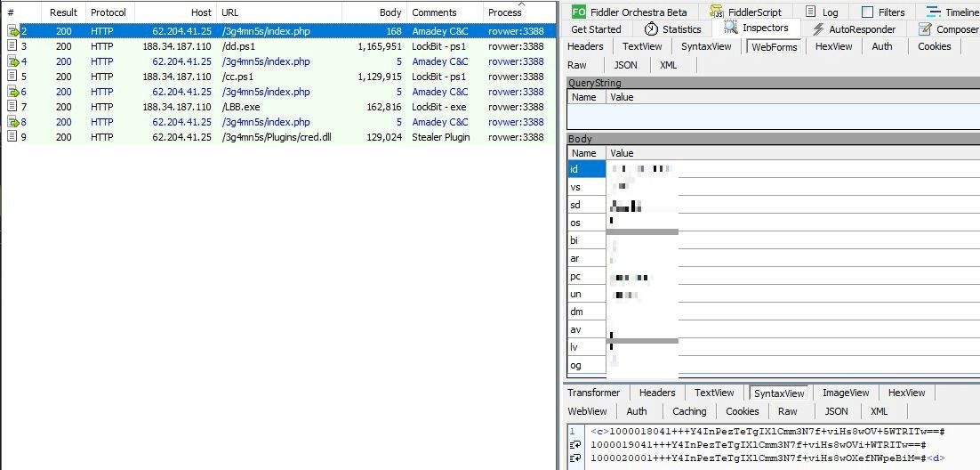Select the request WebForms inspector tab
Viewport: 980px width, 470px height.
pyautogui.click(x=775, y=47)
